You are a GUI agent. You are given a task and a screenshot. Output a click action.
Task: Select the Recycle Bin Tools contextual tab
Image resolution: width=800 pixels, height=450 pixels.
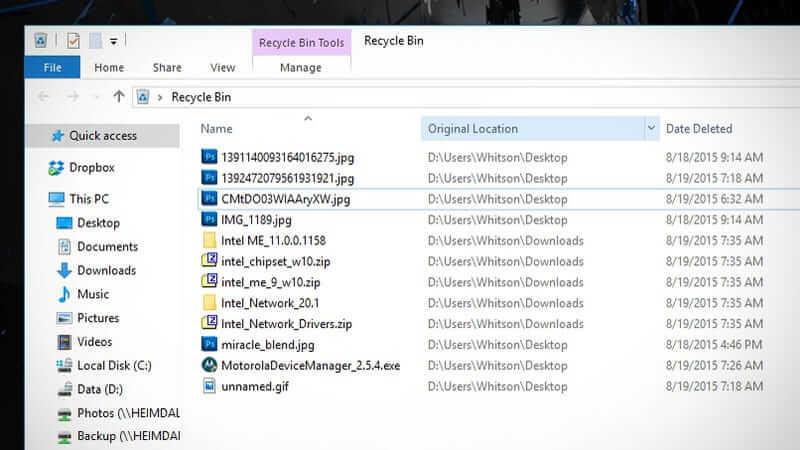[302, 42]
